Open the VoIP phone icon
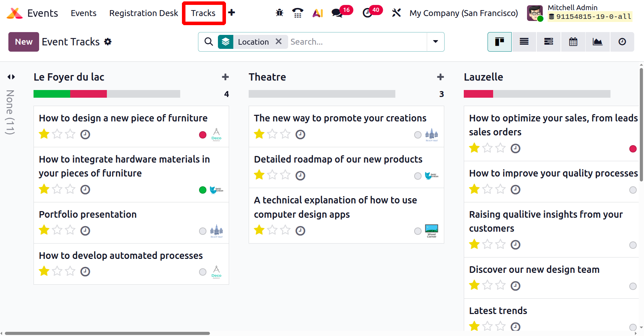 coord(298,13)
